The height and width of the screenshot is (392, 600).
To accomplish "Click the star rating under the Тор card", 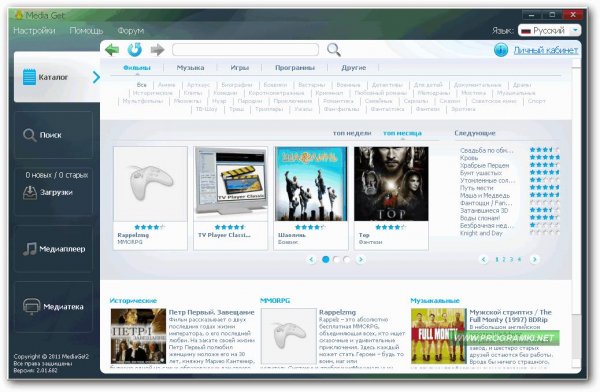I will (x=391, y=227).
